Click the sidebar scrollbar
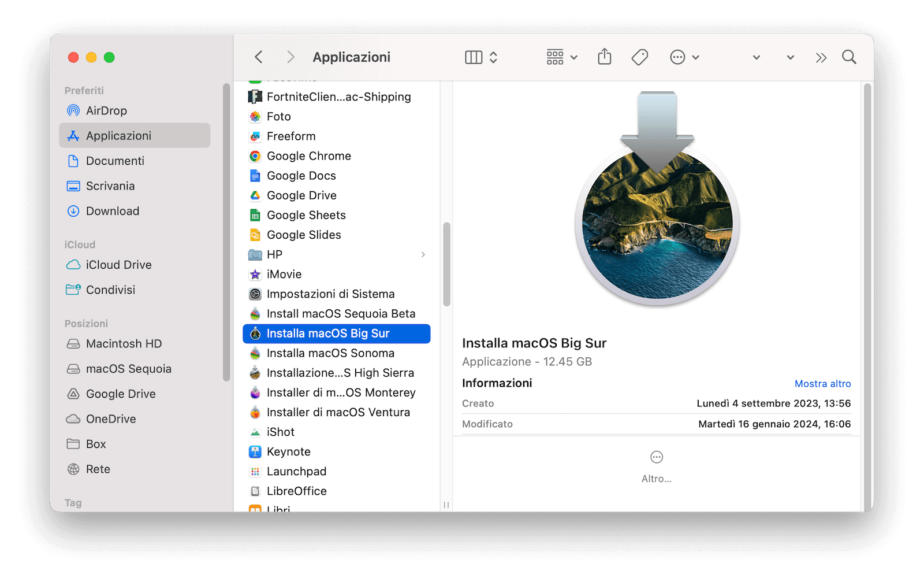Screen dimensions: 924x578 tap(226, 231)
